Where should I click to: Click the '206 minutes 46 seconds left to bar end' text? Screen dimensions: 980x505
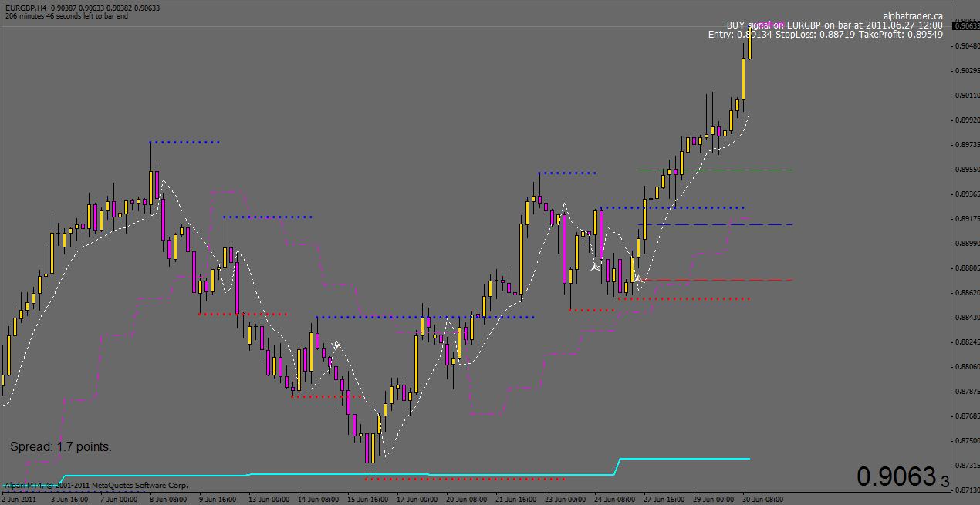(x=66, y=15)
